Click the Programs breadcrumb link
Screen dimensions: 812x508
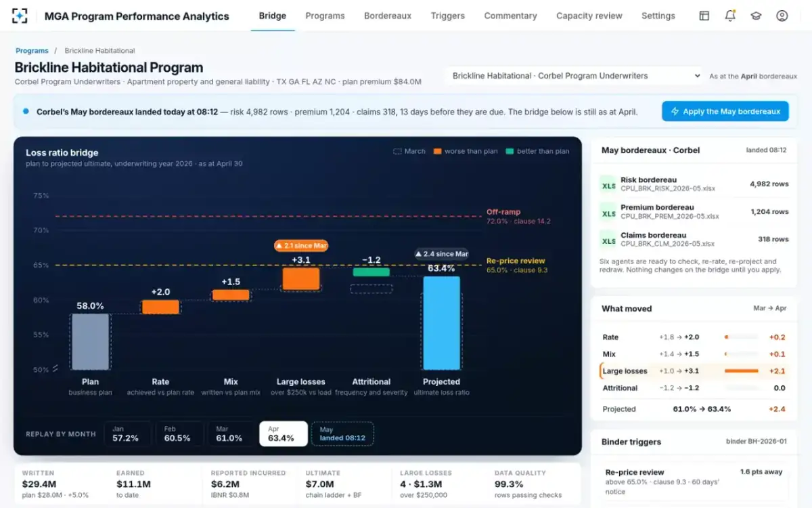click(32, 51)
